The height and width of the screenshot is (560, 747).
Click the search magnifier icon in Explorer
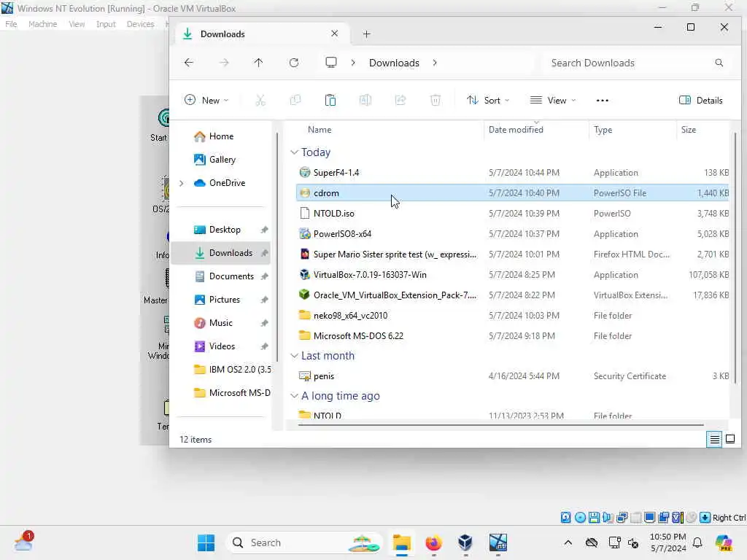719,63
